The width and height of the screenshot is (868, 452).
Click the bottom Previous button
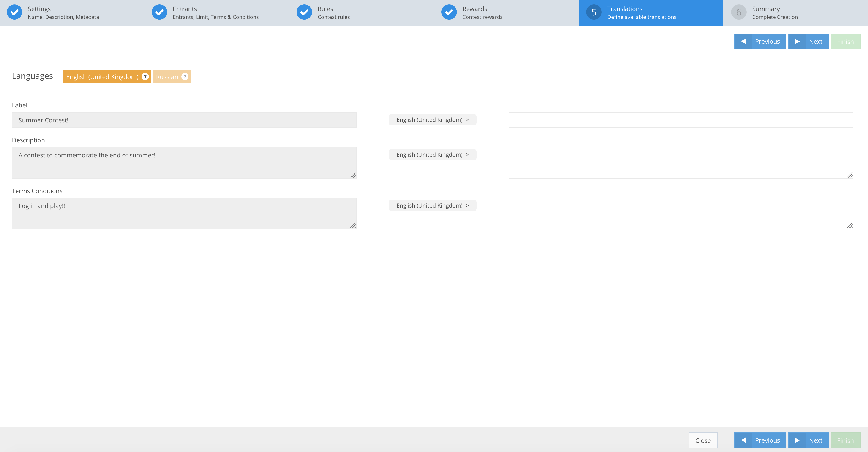pyautogui.click(x=761, y=440)
